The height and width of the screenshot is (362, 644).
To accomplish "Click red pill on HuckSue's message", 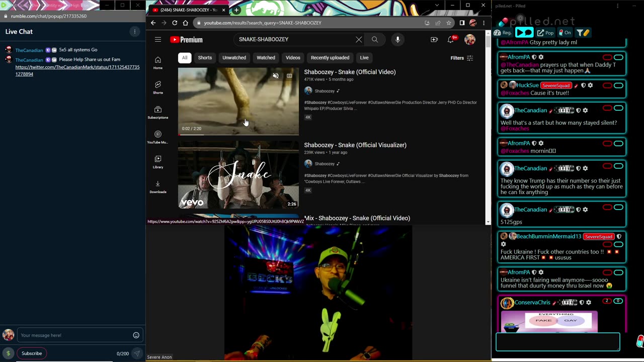I will point(607,85).
